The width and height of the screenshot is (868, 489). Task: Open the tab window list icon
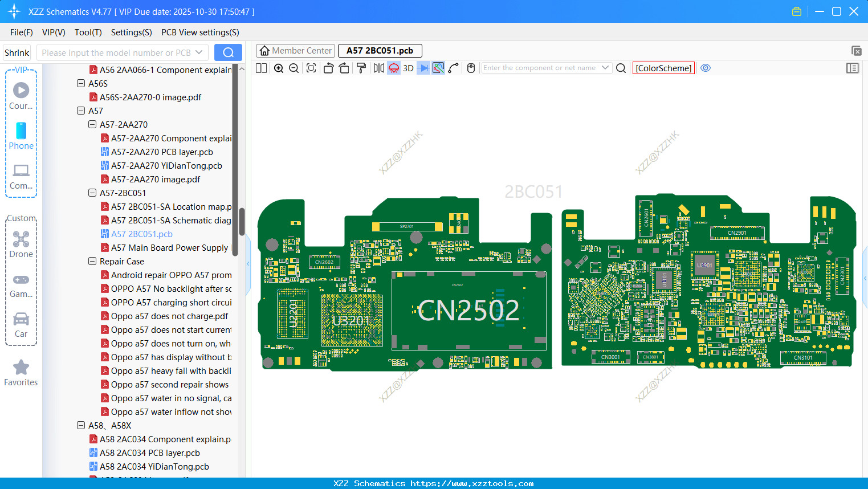(x=856, y=51)
